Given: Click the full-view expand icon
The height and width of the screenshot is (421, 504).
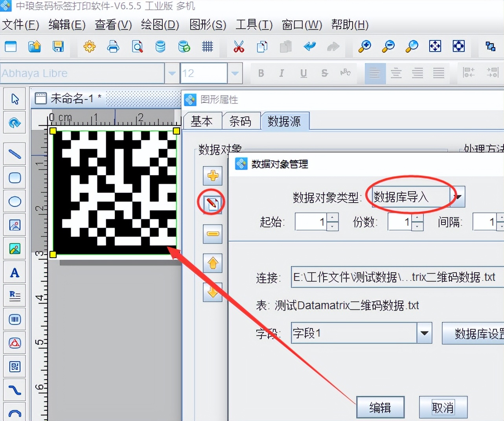Looking at the screenshot, I should (459, 46).
